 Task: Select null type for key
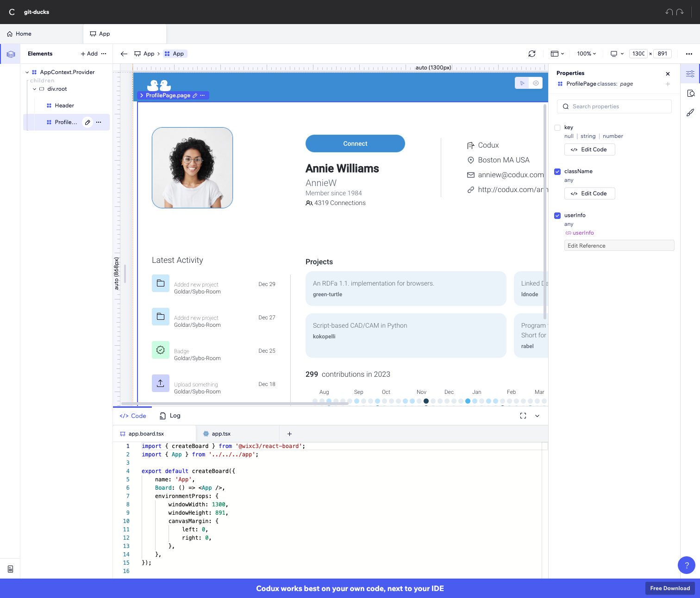click(x=569, y=136)
